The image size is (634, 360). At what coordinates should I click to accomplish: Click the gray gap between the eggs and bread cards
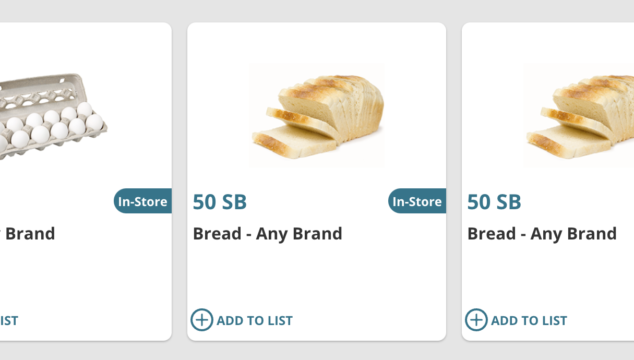(x=180, y=182)
